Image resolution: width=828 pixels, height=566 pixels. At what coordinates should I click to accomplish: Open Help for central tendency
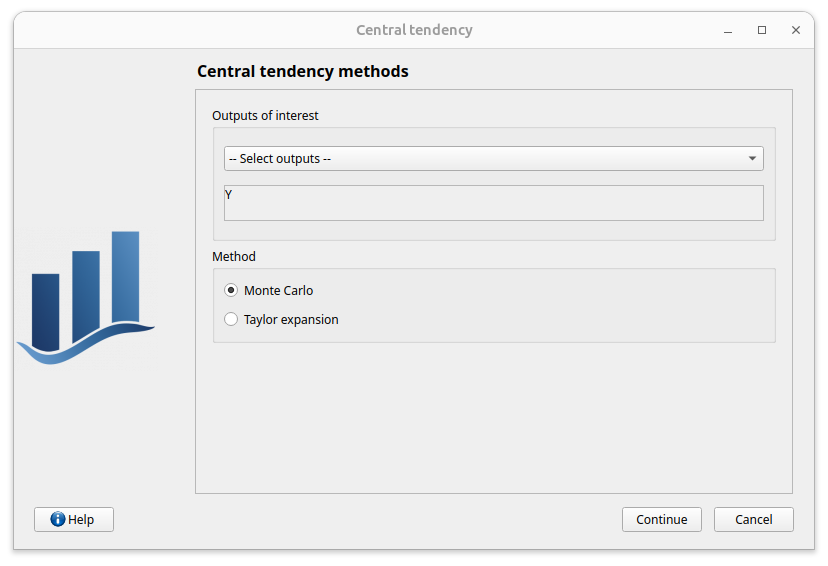click(74, 520)
